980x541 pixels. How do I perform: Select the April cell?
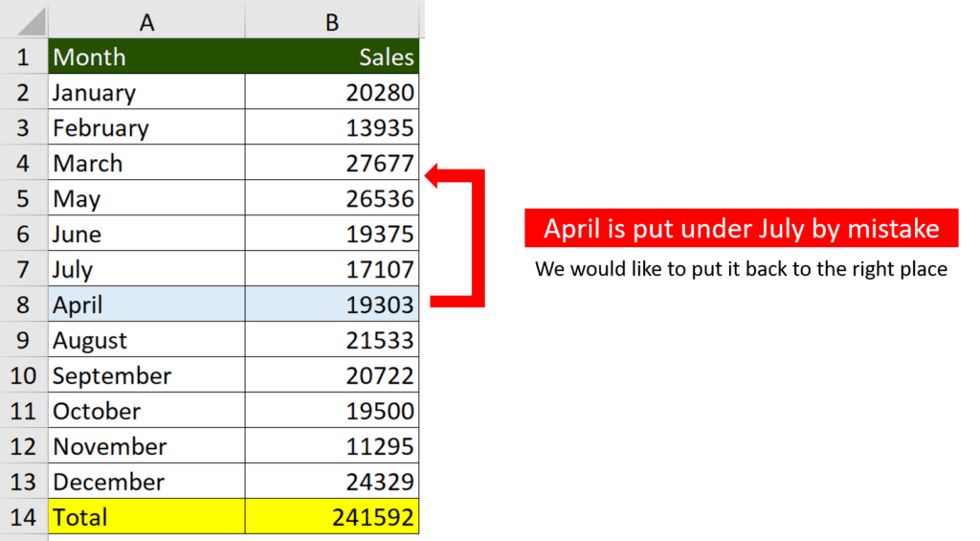[146, 304]
